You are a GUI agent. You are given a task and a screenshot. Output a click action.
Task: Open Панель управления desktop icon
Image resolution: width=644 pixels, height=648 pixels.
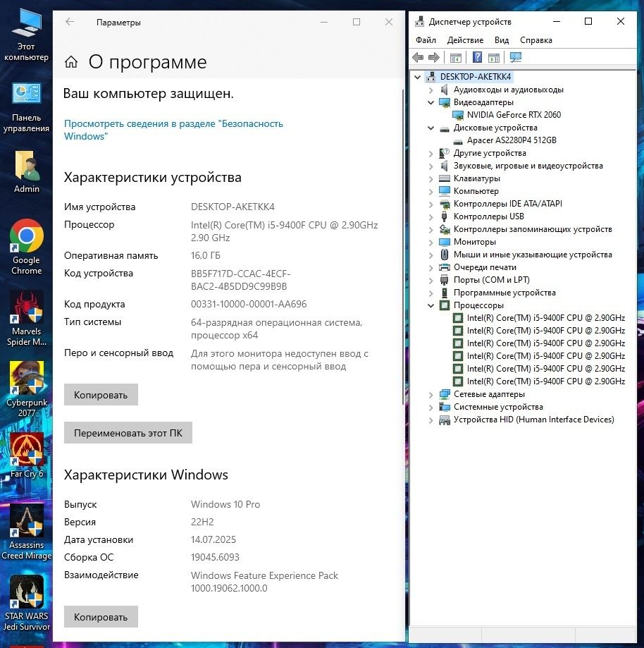(x=27, y=107)
